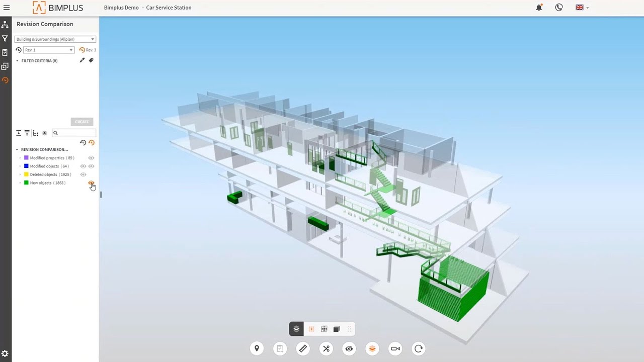Click the reset view rotate tool
Screen dimensions: 644x362
click(419, 348)
